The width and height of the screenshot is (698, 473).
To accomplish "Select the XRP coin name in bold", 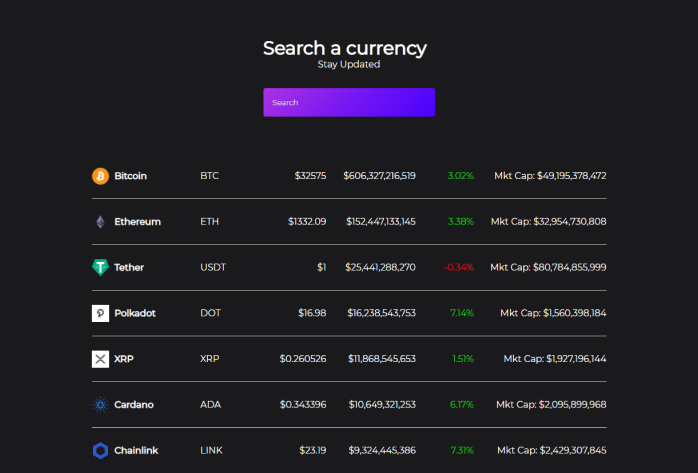I will 124,359.
